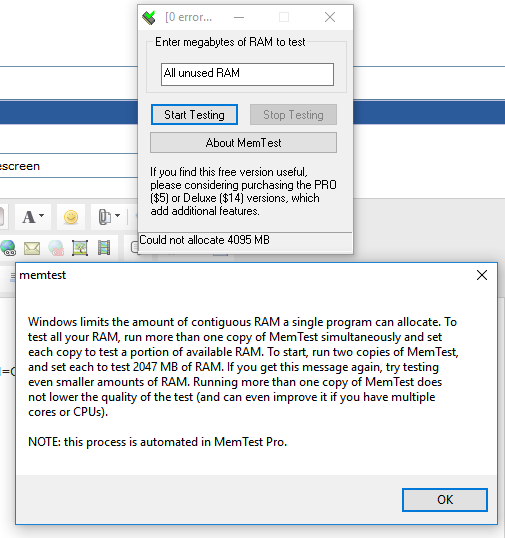Viewport: 505px width, 538px height.
Task: Minimize the MemTest main window
Action: click(239, 17)
